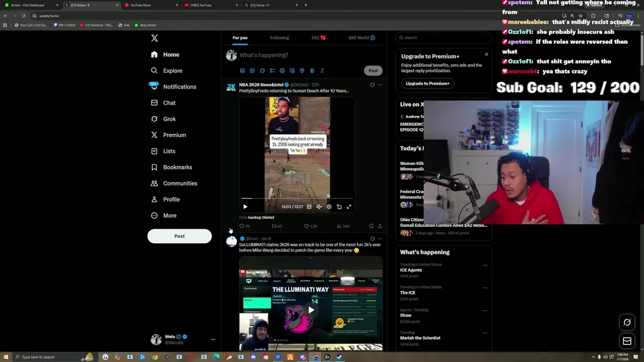Open ICE Agents trending topic
The width and height of the screenshot is (644, 362).
pos(411,270)
